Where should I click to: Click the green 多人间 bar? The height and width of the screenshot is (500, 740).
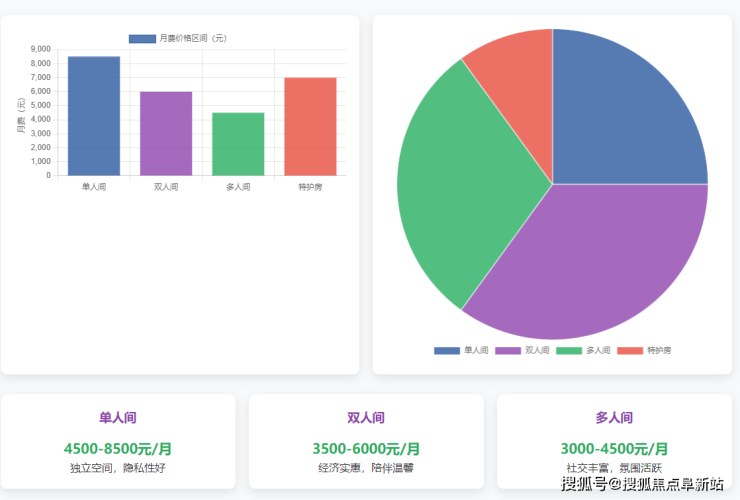pyautogui.click(x=238, y=144)
